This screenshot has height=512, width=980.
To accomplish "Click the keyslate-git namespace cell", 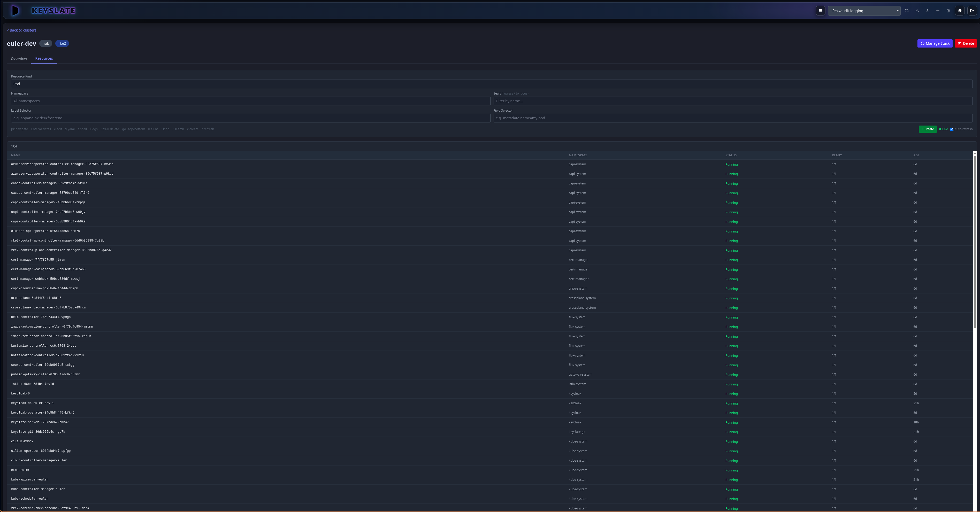I will coord(577,432).
